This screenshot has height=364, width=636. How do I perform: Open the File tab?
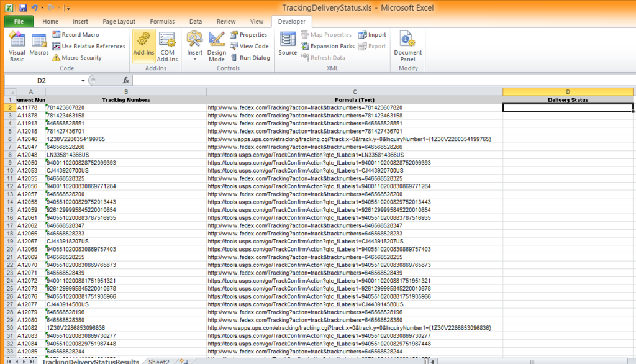(x=19, y=22)
